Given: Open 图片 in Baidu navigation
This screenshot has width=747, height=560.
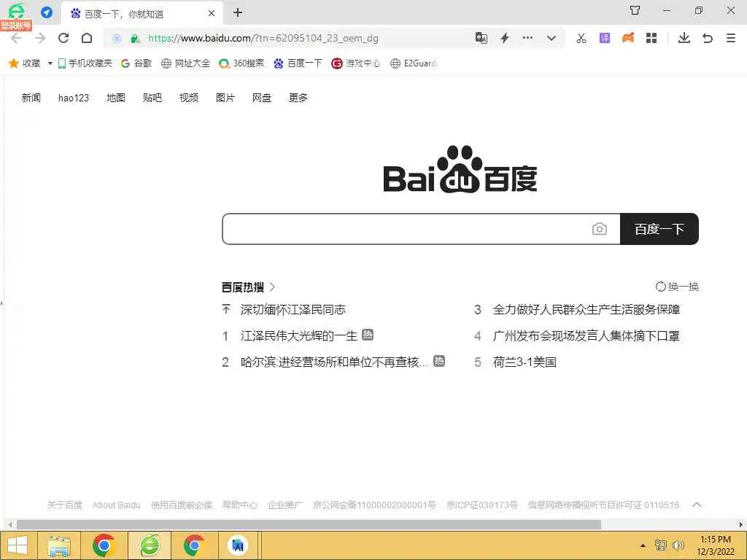Looking at the screenshot, I should [x=225, y=98].
